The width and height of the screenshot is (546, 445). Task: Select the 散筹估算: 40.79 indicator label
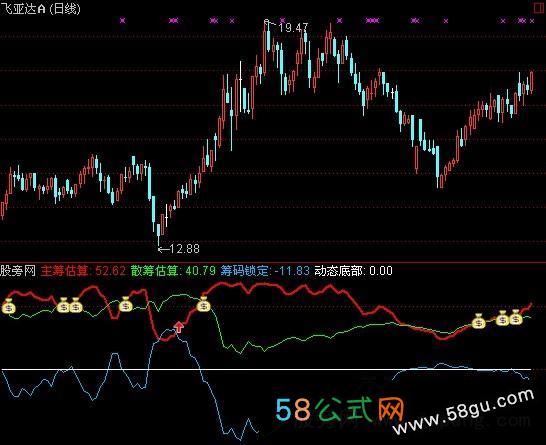pos(173,271)
